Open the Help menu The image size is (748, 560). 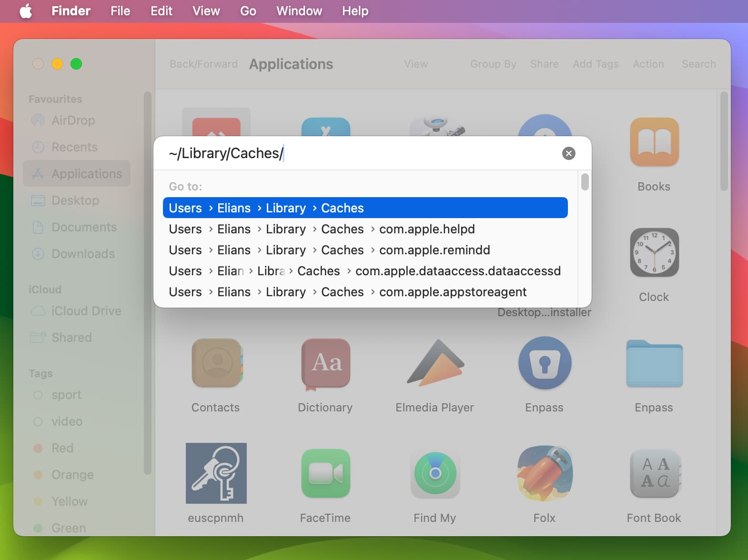tap(355, 11)
